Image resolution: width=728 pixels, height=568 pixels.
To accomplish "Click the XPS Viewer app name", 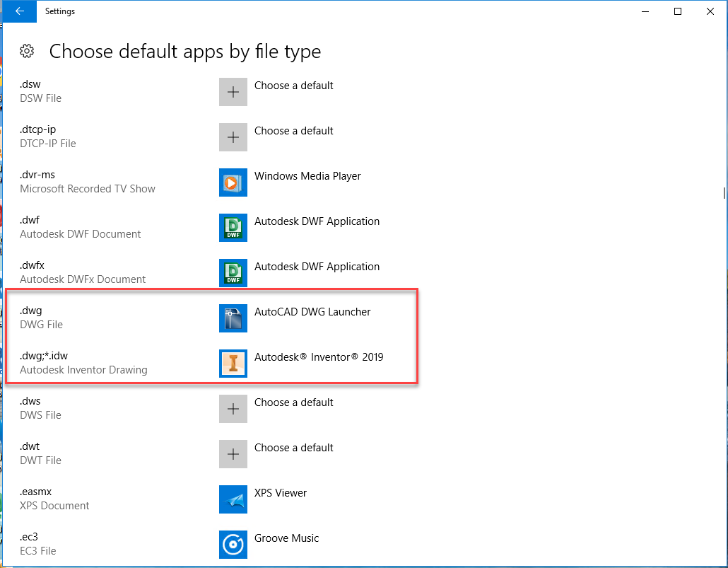I will 281,493.
